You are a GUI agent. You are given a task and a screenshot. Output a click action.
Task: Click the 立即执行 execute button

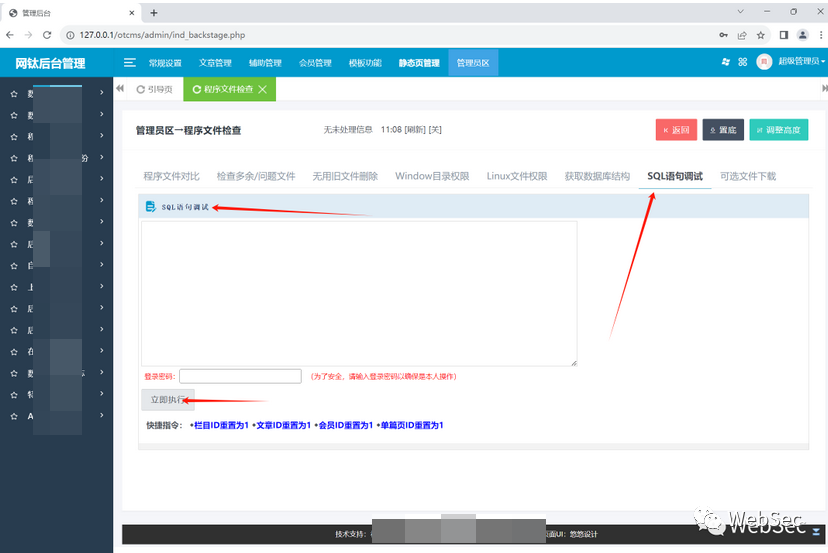point(168,400)
